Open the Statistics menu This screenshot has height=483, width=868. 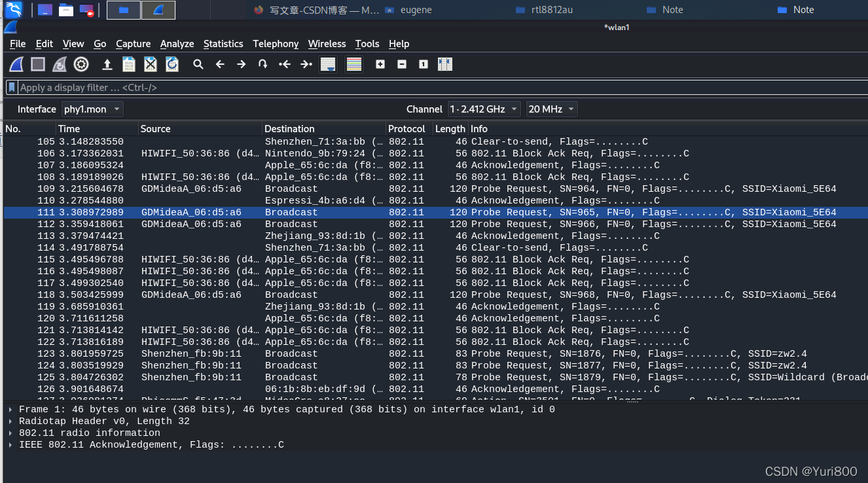pyautogui.click(x=223, y=43)
